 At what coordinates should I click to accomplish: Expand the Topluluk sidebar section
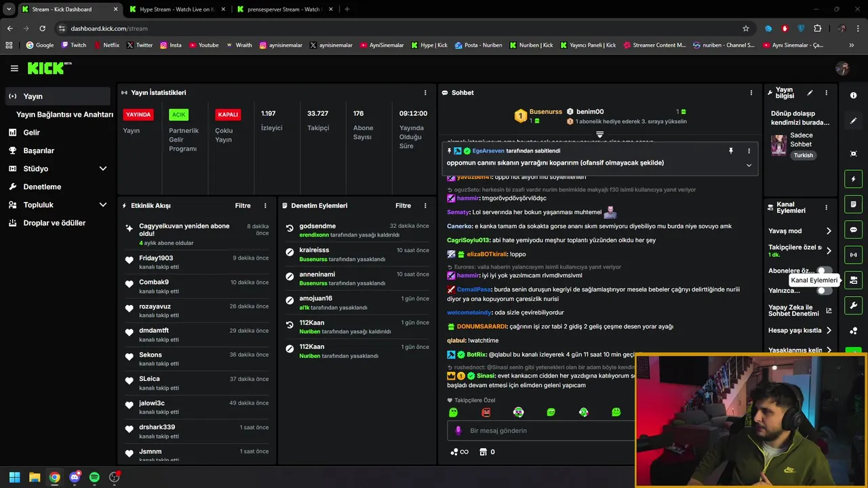point(103,205)
